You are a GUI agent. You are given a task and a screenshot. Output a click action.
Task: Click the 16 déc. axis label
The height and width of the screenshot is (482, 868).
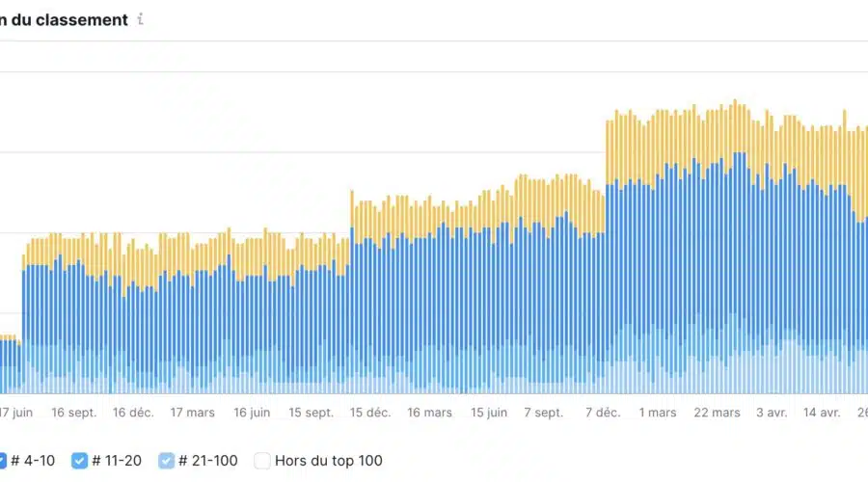click(x=133, y=413)
